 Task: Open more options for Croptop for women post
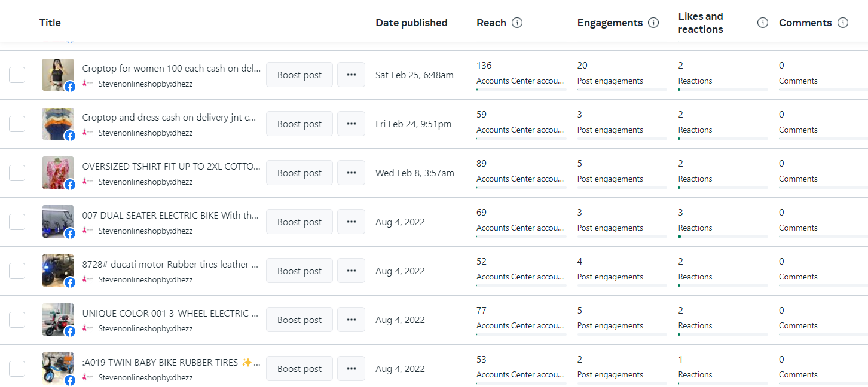pyautogui.click(x=351, y=75)
